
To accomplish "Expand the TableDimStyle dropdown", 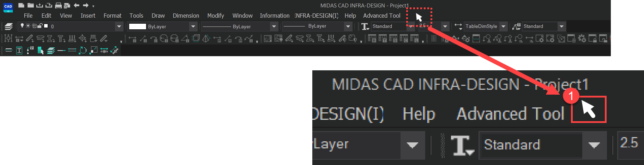I will (x=504, y=26).
